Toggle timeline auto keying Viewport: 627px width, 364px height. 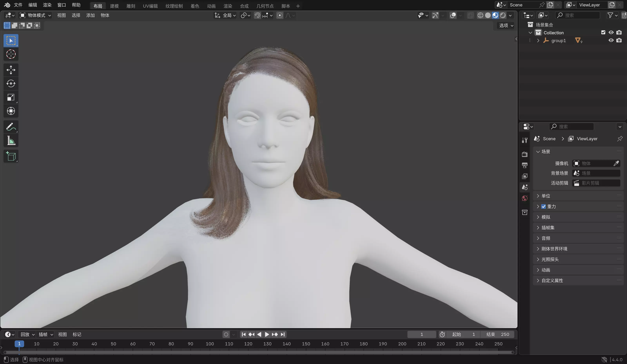click(226, 334)
